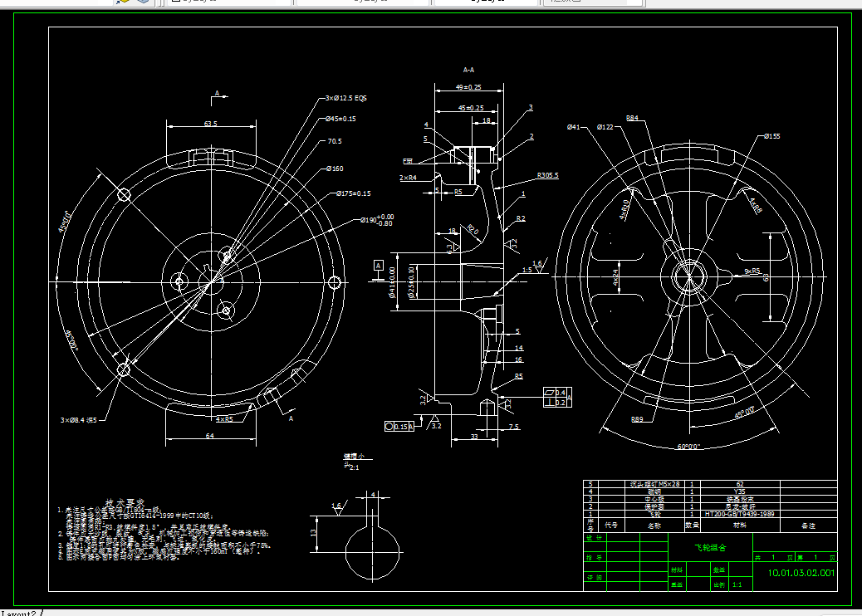Screen dimensions: 862x616
Task: Select the 70.5 leader annotation
Action: pos(335,141)
